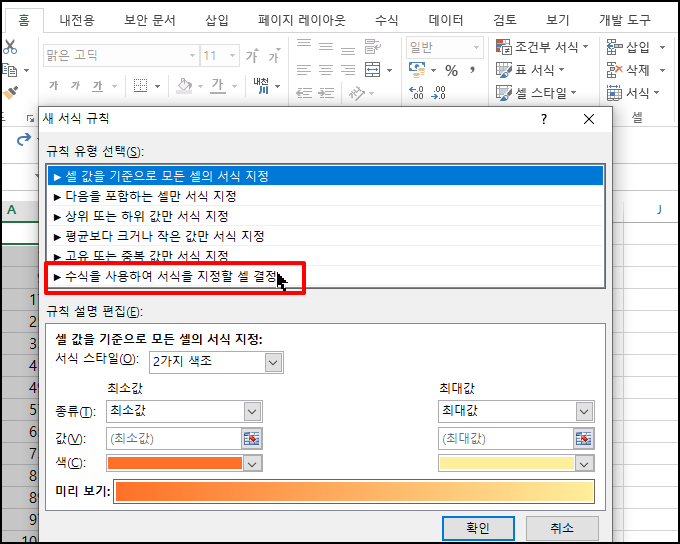Decrease font size with smaller 가 icon

click(275, 56)
